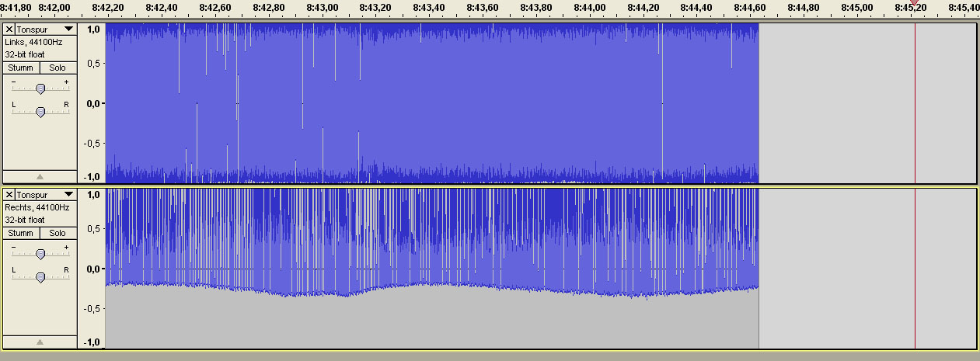Click the pan slider of the Rechts track
Screen dimensions: 980x361
pos(40,277)
